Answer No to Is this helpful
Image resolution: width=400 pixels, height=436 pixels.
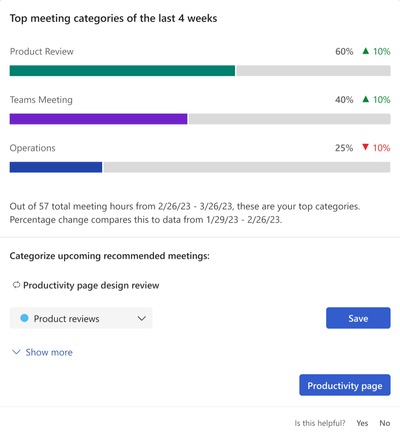click(385, 423)
